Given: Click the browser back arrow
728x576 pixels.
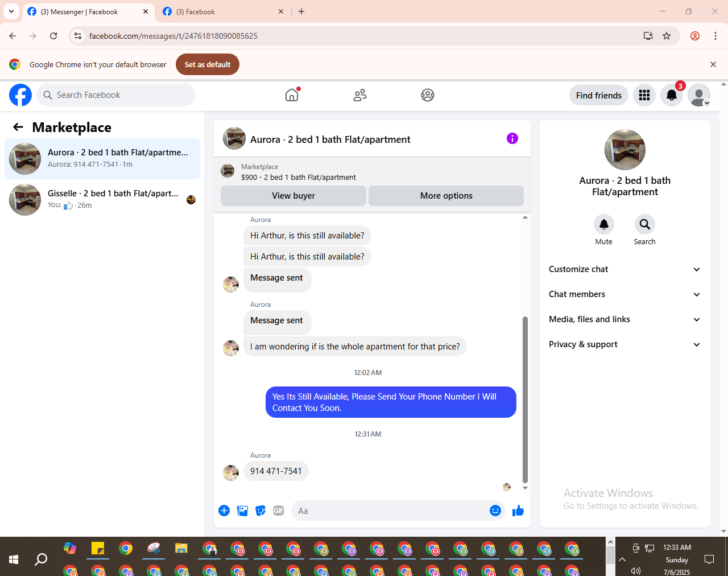Looking at the screenshot, I should pos(13,36).
